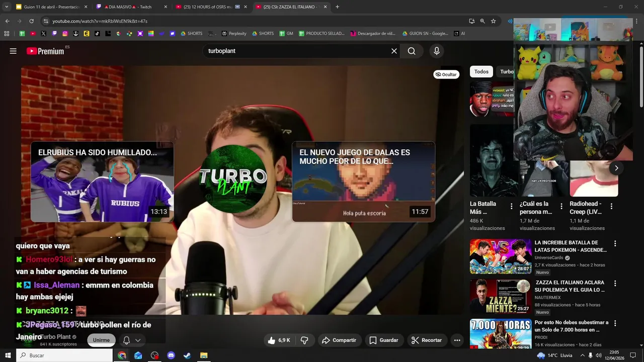Dislike the video

304,340
